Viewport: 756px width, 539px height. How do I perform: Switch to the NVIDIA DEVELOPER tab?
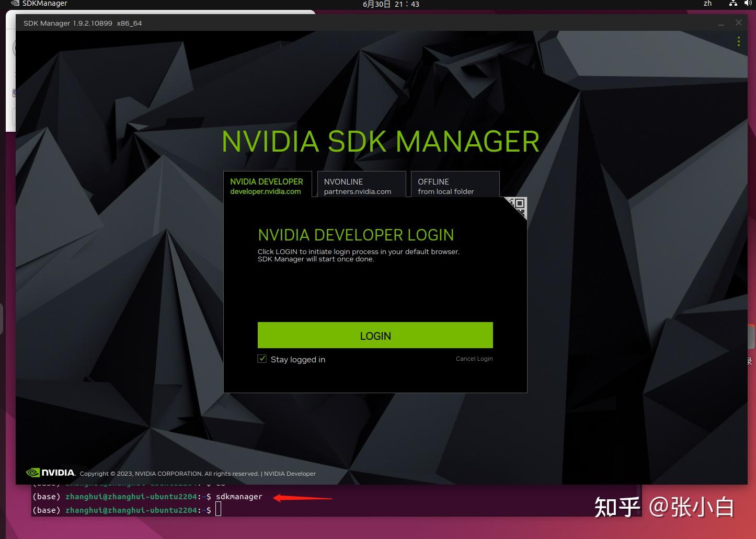pyautogui.click(x=267, y=185)
